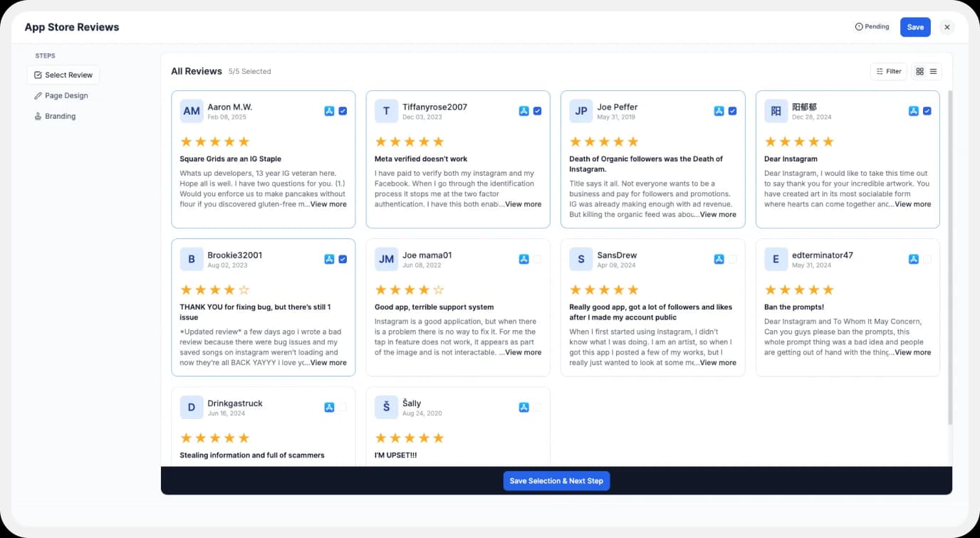Image resolution: width=980 pixels, height=538 pixels.
Task: Expand the Dear Instagram review text
Action: pos(912,204)
